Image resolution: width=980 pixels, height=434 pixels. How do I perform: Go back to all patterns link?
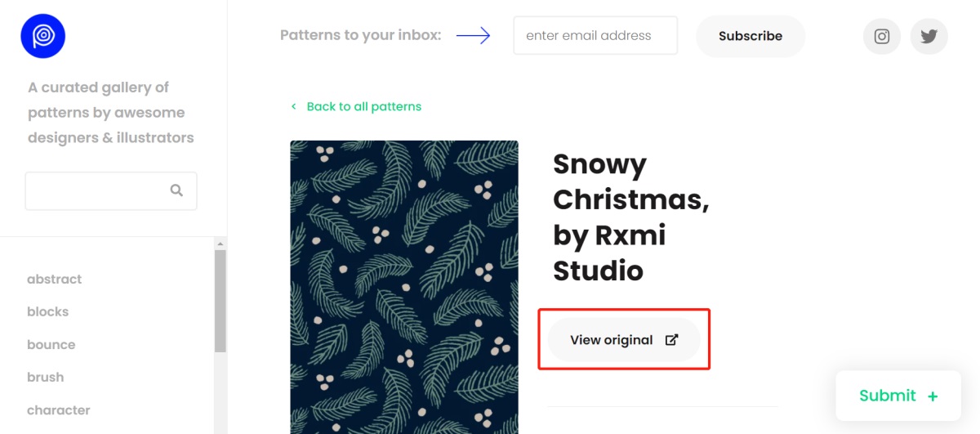point(363,106)
